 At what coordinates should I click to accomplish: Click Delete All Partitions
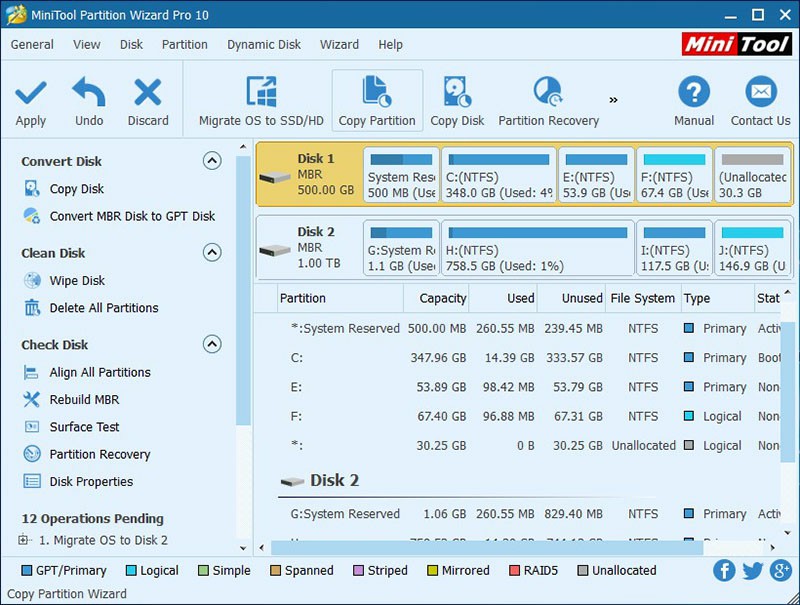click(104, 308)
